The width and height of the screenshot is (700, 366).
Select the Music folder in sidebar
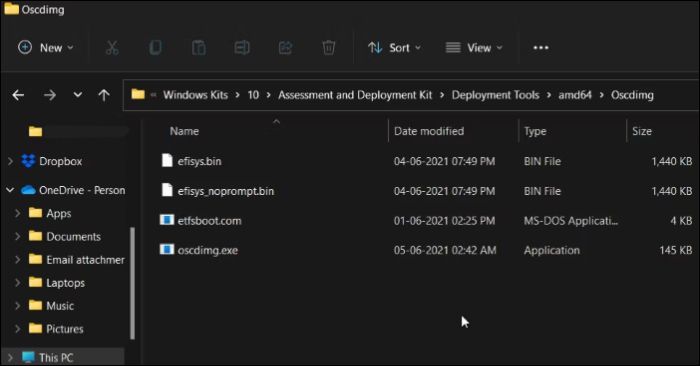click(x=60, y=306)
